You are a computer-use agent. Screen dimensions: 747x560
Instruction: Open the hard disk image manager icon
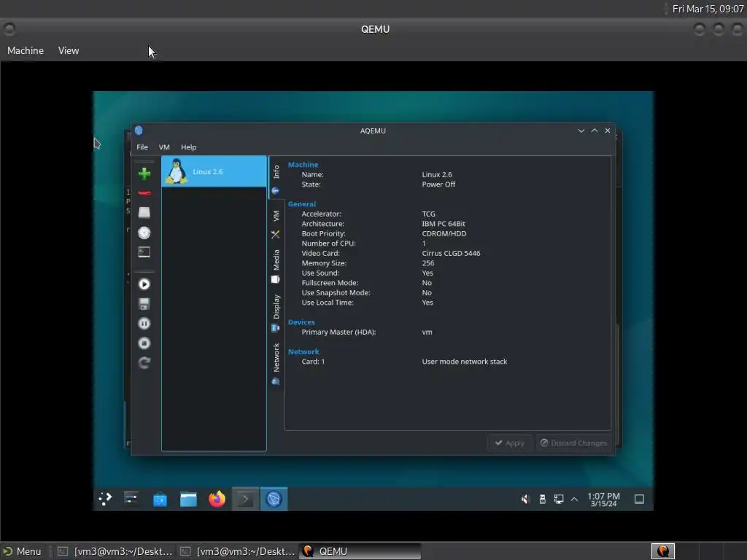(144, 212)
